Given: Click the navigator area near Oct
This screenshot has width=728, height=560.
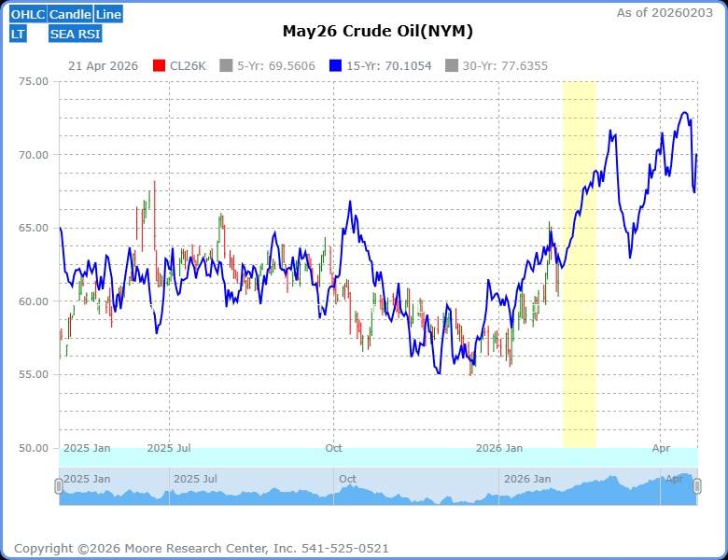Looking at the screenshot, I should pos(347,479).
